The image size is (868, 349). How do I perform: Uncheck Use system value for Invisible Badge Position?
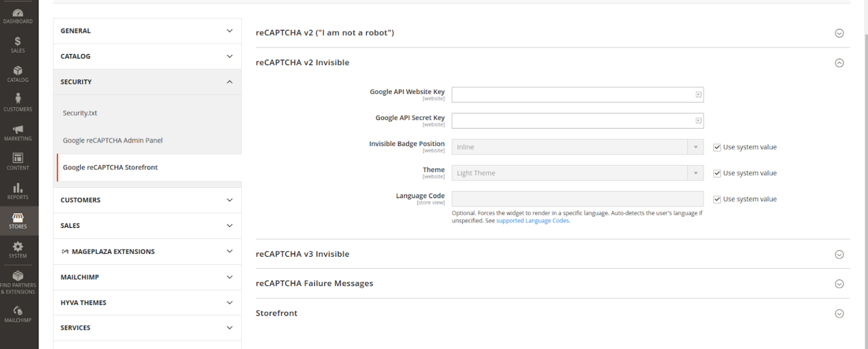point(717,147)
